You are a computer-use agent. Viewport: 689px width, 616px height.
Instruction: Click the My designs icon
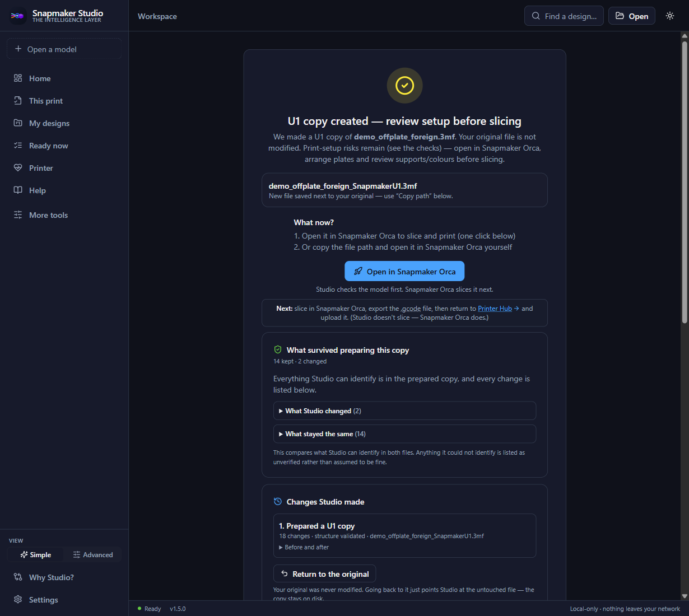(18, 123)
